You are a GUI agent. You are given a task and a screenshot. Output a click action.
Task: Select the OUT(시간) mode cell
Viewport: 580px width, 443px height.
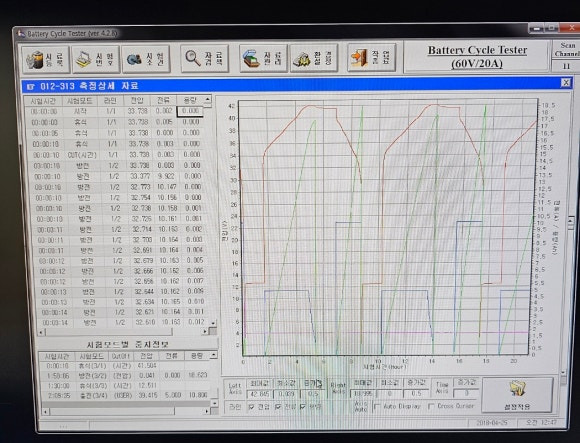(x=82, y=155)
